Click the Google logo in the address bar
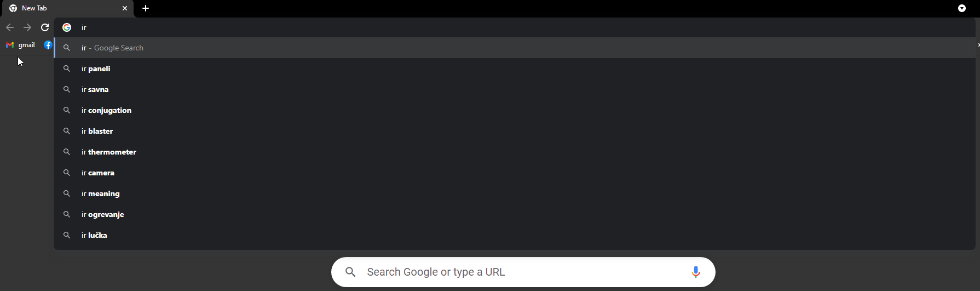This screenshot has width=980, height=291. click(67, 27)
